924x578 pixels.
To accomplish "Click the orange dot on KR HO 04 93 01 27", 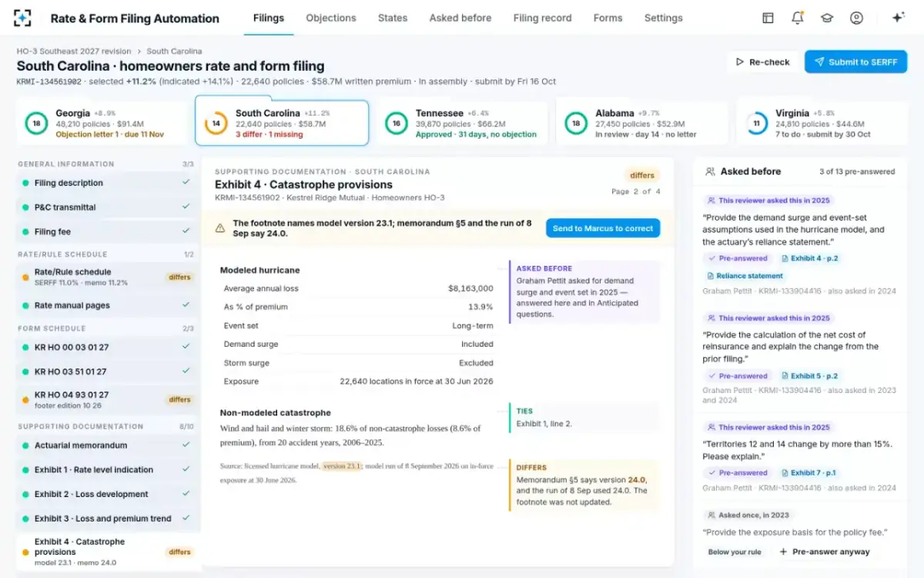I will (x=25, y=399).
